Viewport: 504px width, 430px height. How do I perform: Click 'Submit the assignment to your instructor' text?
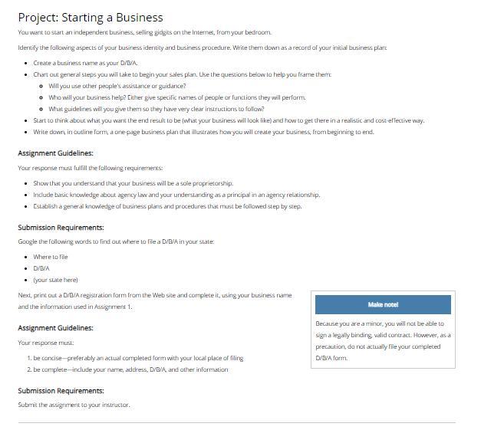coord(74,405)
